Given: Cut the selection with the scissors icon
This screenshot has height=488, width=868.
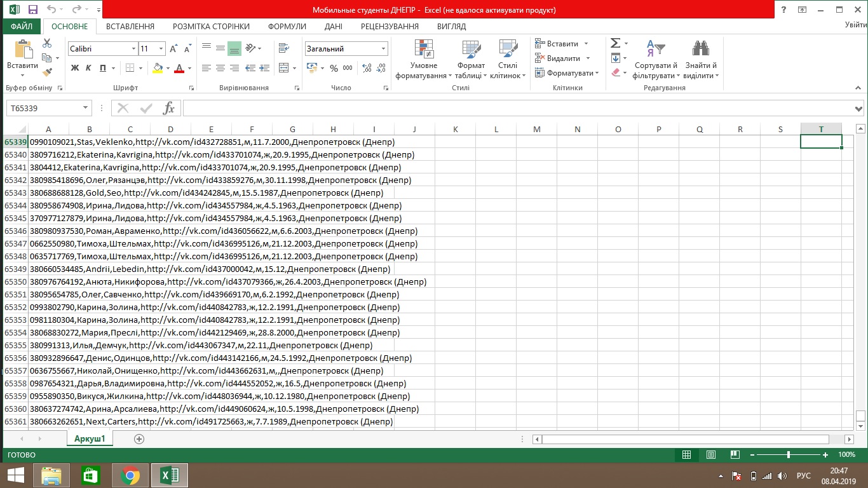Looking at the screenshot, I should [x=47, y=44].
